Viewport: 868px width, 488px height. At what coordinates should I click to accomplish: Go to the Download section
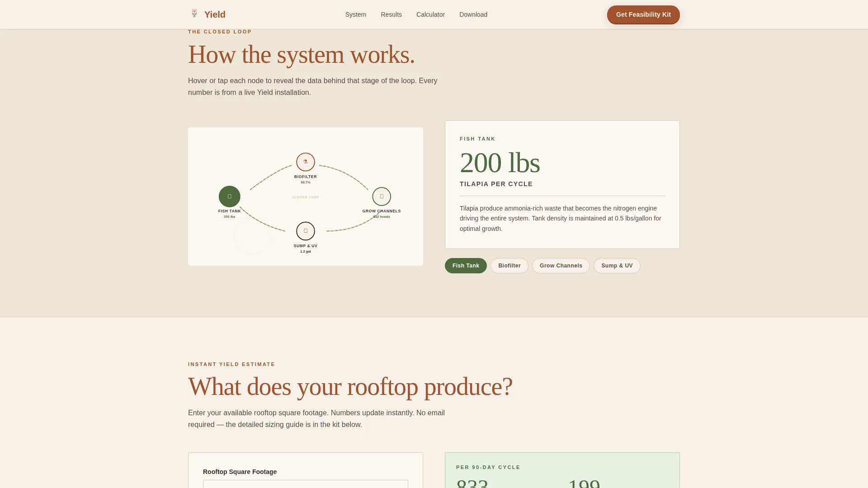(x=473, y=14)
